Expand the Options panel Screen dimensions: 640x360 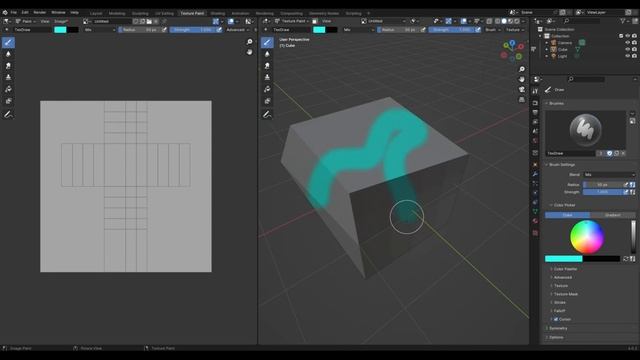coord(556,337)
